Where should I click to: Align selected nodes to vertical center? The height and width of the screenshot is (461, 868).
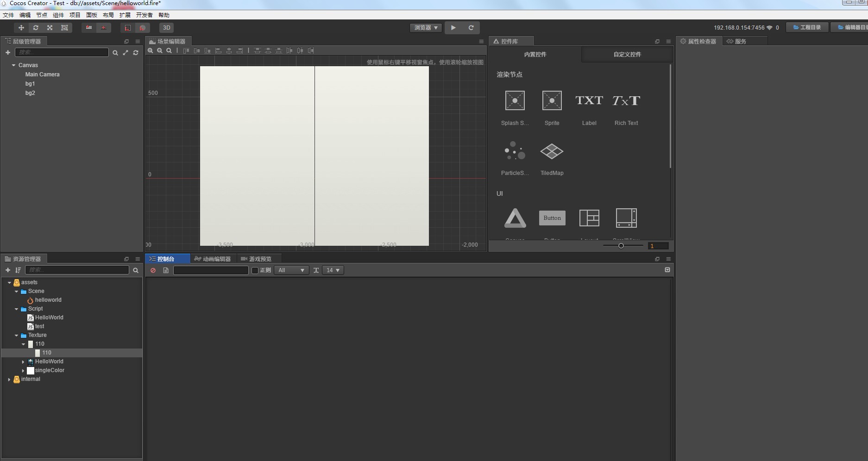coord(197,50)
